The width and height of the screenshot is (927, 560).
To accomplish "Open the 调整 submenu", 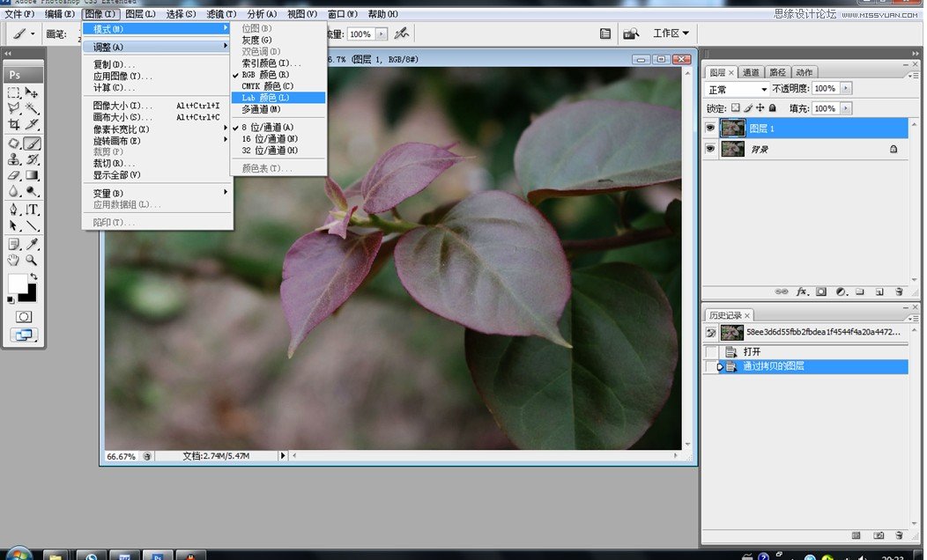I will coord(157,47).
